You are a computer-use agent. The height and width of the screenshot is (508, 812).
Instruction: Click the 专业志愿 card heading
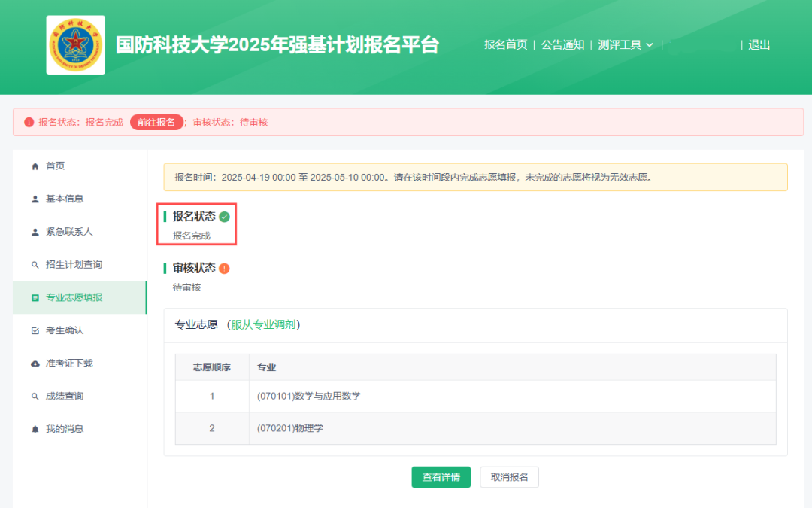click(x=196, y=324)
